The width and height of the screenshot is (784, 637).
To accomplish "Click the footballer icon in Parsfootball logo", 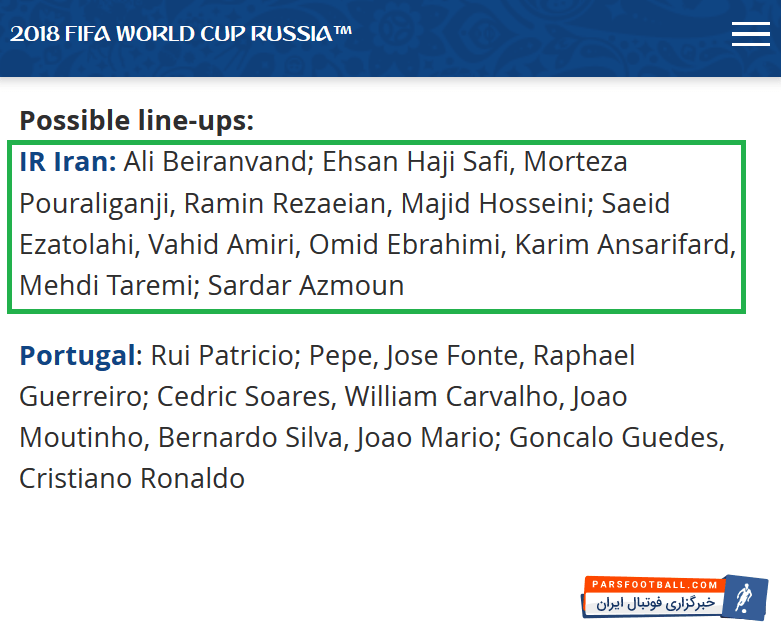I will click(x=744, y=597).
